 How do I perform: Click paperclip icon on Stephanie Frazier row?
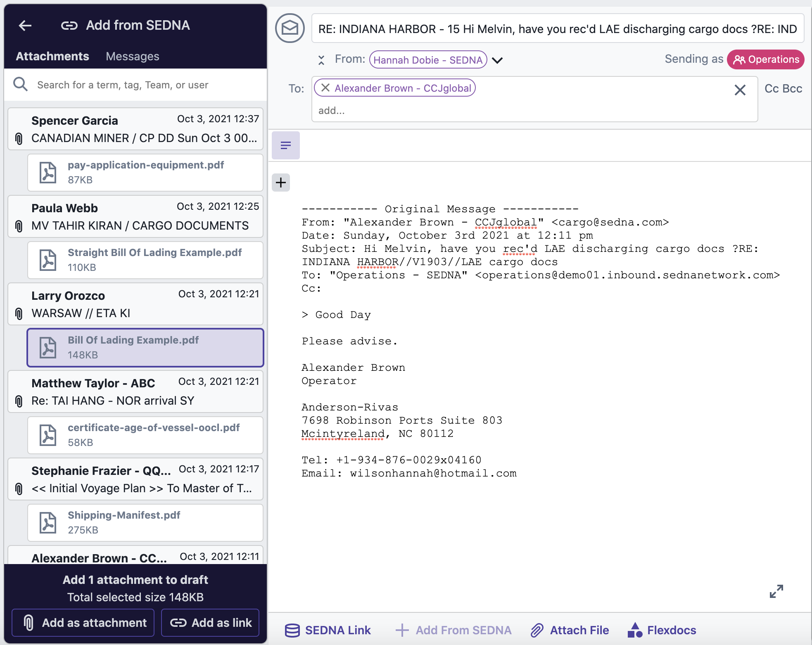tap(19, 488)
